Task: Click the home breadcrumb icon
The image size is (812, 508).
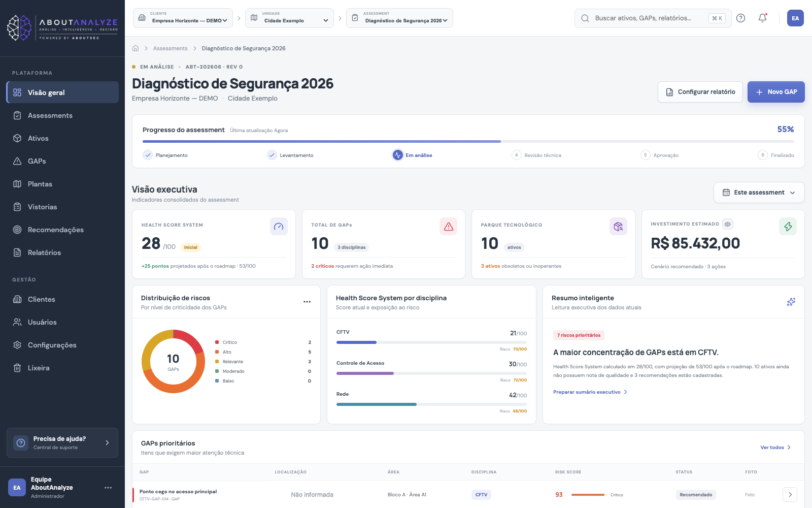Action: 136,48
